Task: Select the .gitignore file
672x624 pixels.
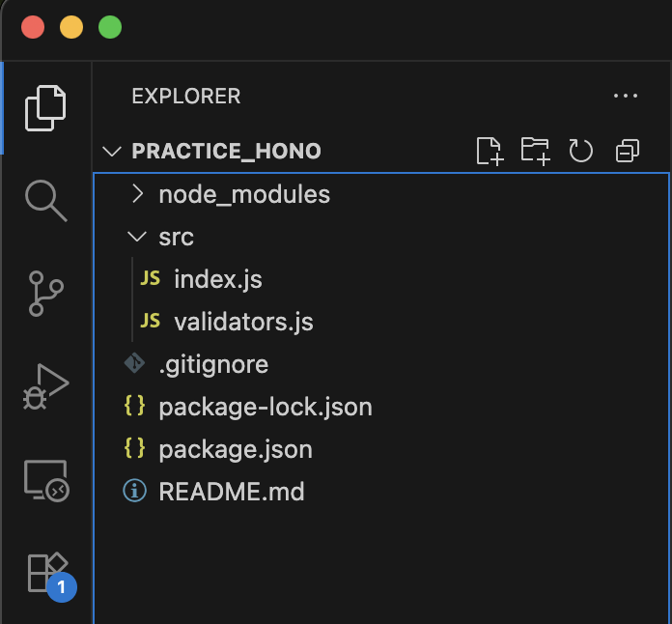Action: (x=212, y=364)
